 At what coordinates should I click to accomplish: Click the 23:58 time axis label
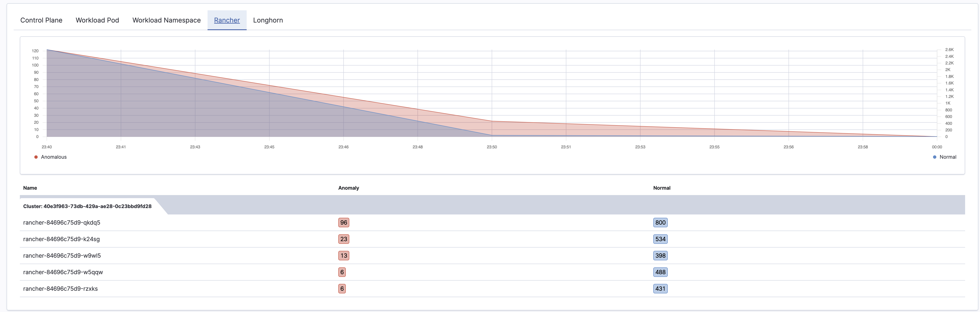pos(862,147)
